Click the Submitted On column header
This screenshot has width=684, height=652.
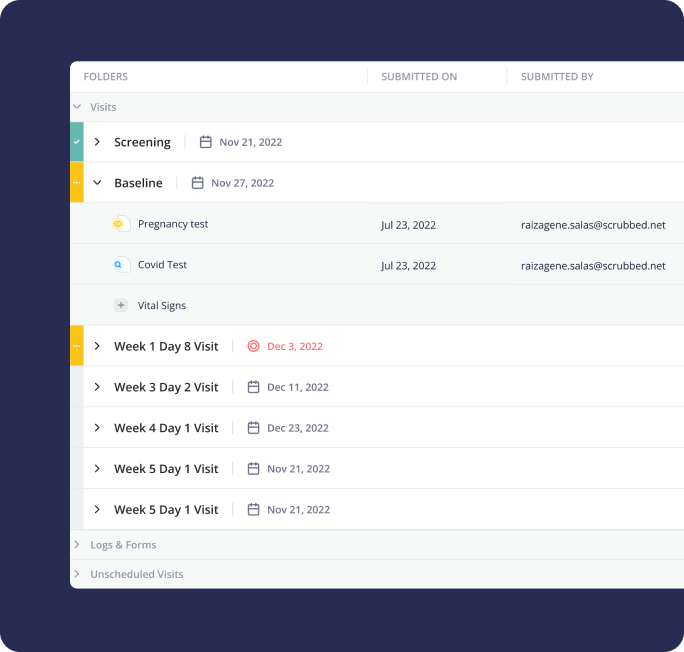[x=419, y=77]
